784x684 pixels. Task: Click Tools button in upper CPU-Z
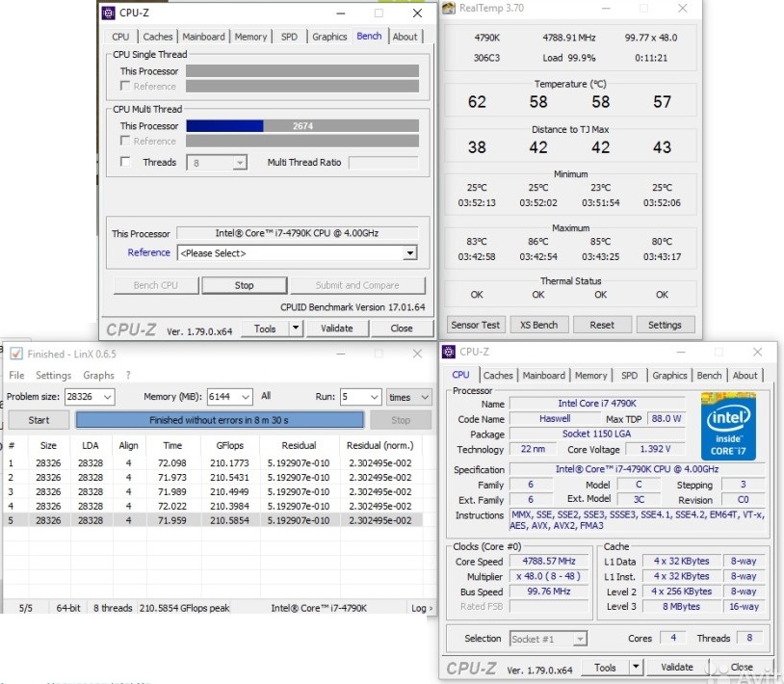point(265,329)
